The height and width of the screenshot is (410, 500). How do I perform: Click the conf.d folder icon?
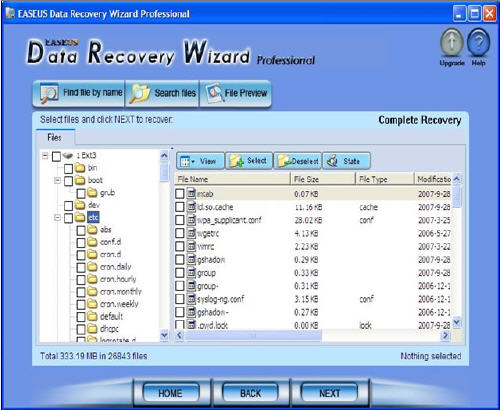[x=92, y=242]
